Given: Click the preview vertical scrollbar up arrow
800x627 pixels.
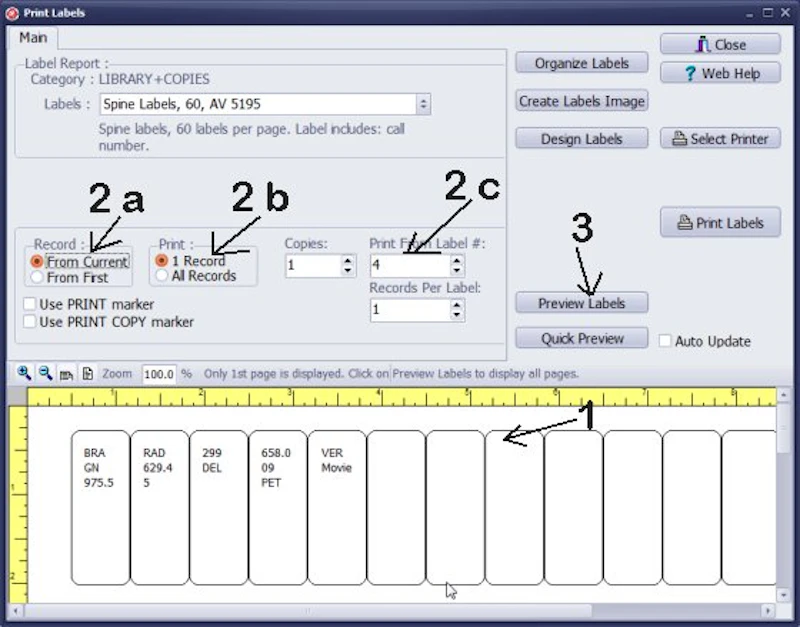Looking at the screenshot, I should click(x=784, y=394).
